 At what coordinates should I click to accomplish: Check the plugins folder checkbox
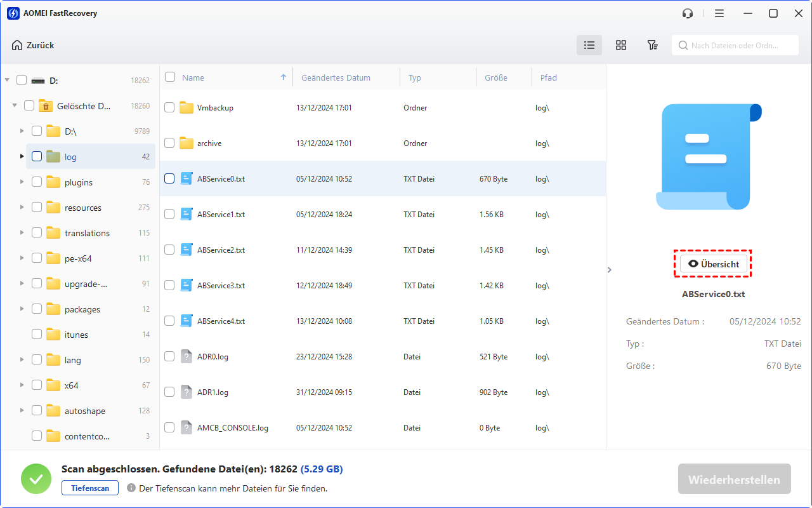pyautogui.click(x=37, y=182)
